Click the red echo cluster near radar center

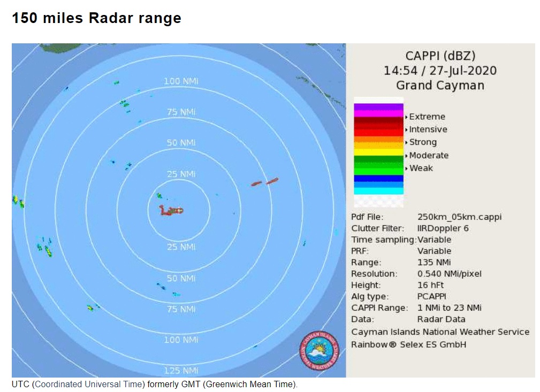(170, 210)
